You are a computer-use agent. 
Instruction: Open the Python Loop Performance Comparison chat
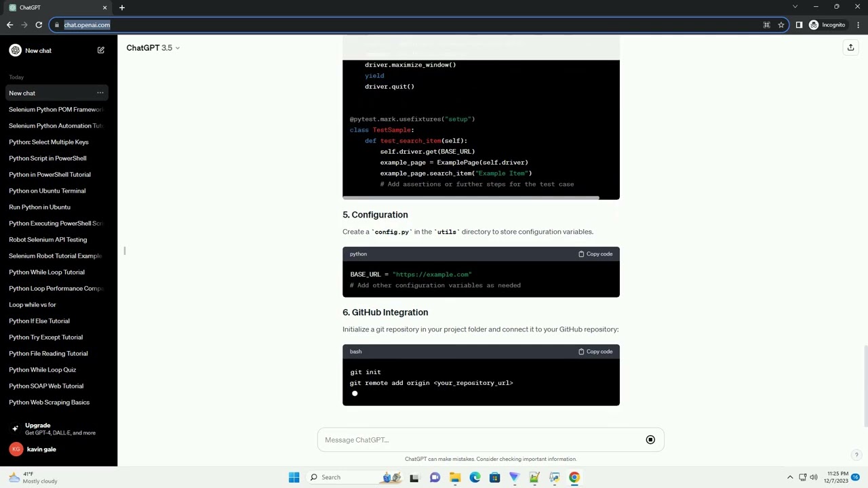(57, 288)
